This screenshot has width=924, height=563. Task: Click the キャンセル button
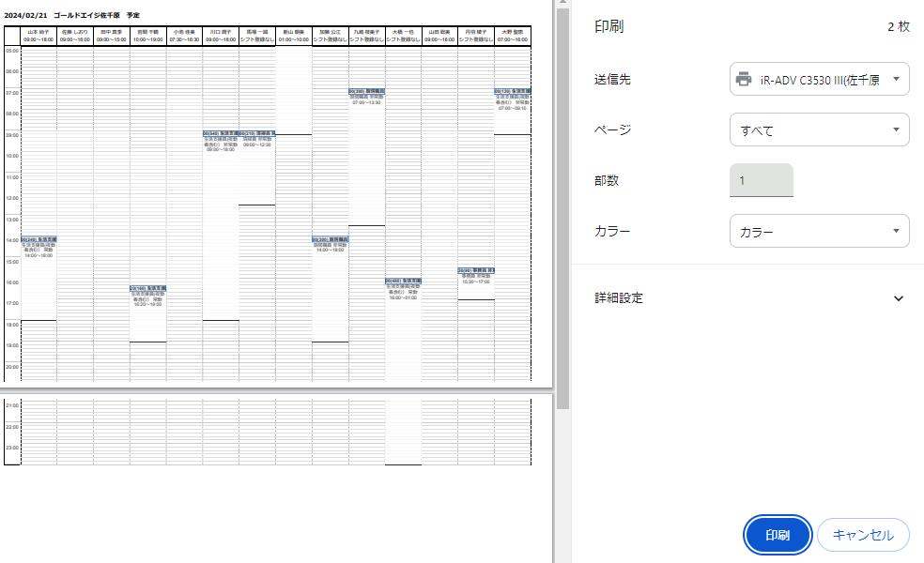coord(863,535)
